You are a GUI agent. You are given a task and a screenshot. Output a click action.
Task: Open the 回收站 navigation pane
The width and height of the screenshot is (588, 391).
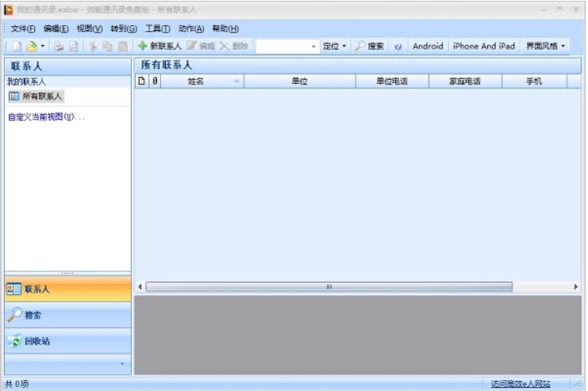pyautogui.click(x=68, y=341)
